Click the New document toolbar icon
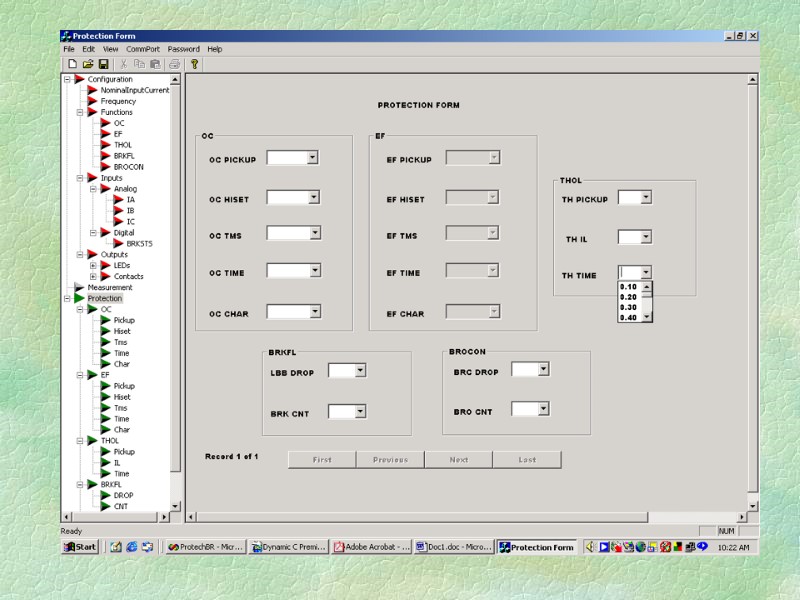Viewport: 800px width, 600px height. click(72, 64)
